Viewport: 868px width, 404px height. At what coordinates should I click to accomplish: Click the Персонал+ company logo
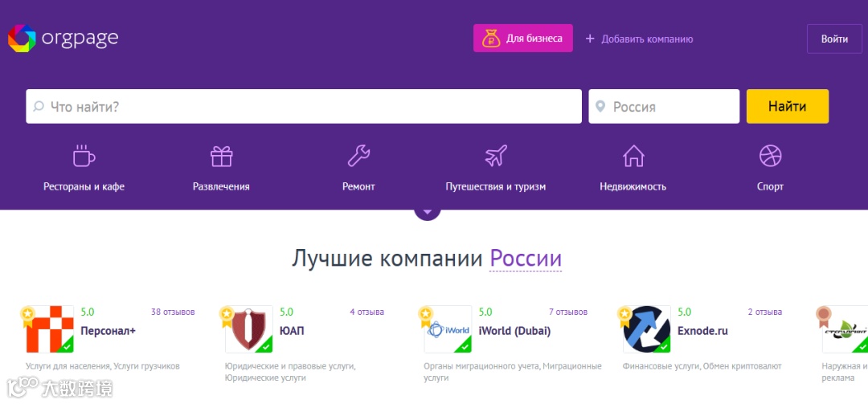(50, 329)
